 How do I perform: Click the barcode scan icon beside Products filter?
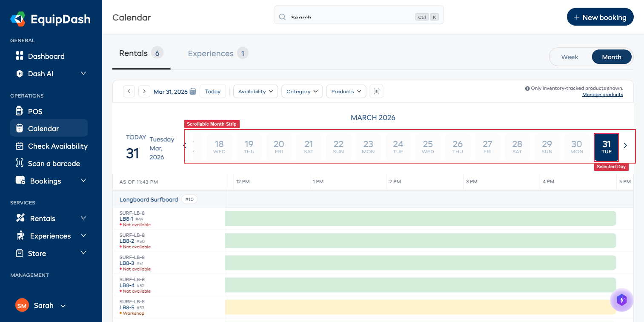pos(376,91)
